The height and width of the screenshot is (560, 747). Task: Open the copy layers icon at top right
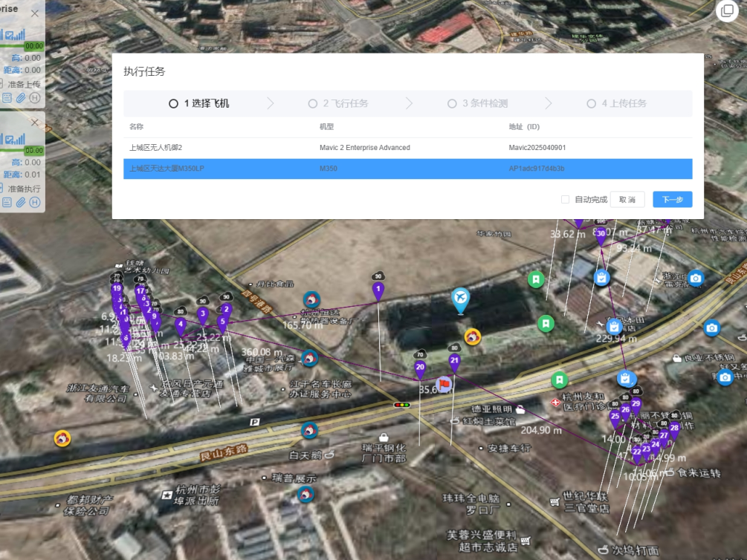pos(726,10)
